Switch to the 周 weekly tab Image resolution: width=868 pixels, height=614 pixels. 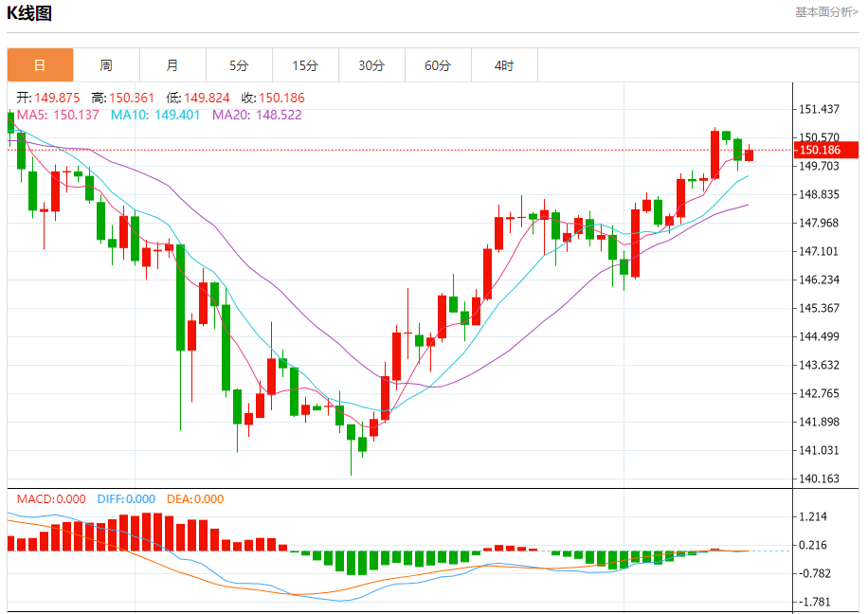click(106, 65)
